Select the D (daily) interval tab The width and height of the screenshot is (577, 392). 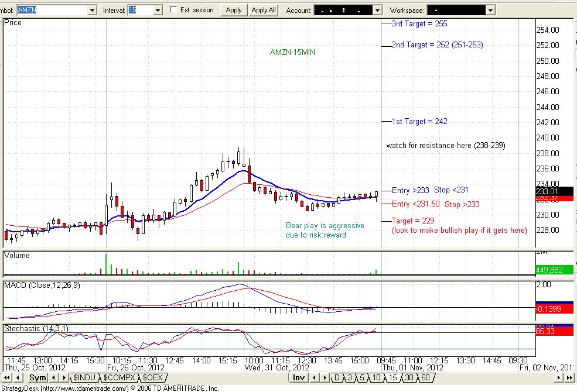point(337,377)
